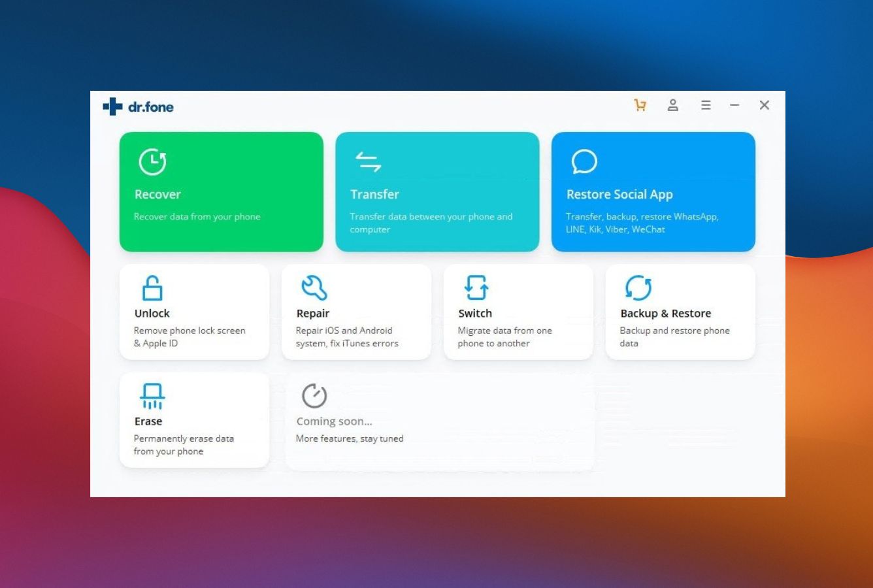
Task: Click the Unlock padlock icon
Action: [x=152, y=287]
